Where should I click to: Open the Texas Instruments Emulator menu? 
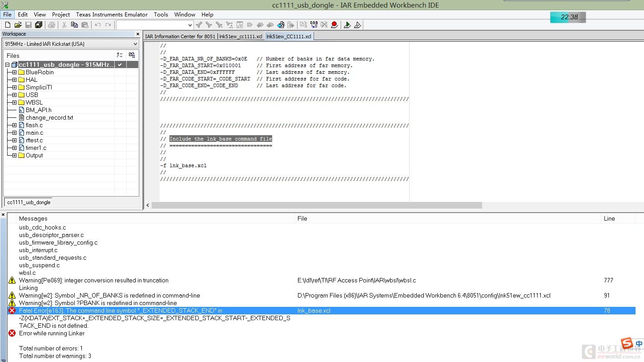112,14
